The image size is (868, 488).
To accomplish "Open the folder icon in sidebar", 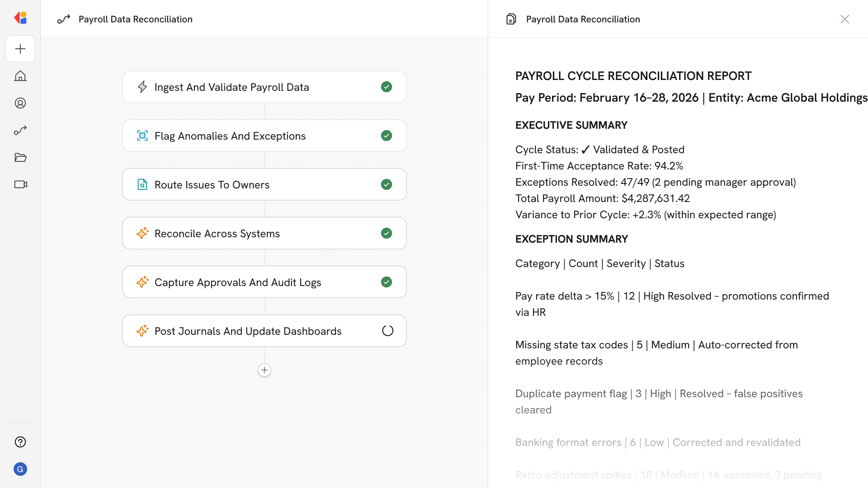I will (20, 157).
